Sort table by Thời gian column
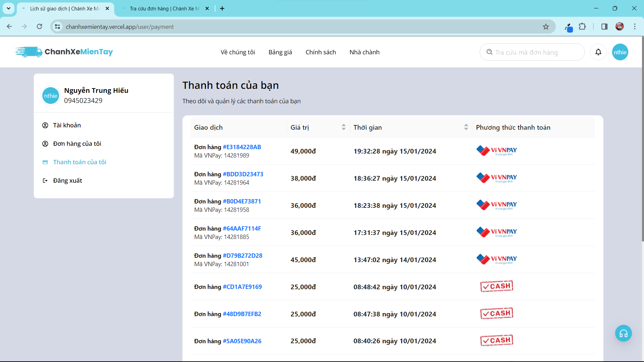Image resolution: width=644 pixels, height=362 pixels. (466, 127)
